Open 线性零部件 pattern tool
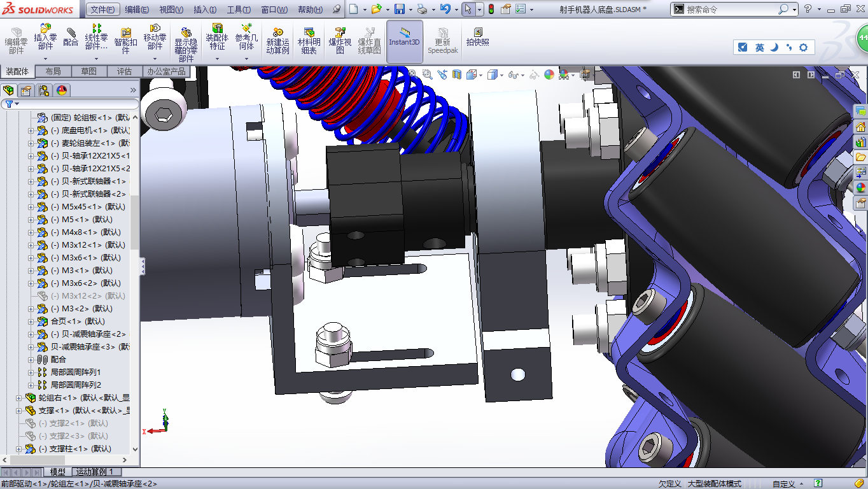Image resolution: width=868 pixels, height=489 pixels. (x=96, y=37)
